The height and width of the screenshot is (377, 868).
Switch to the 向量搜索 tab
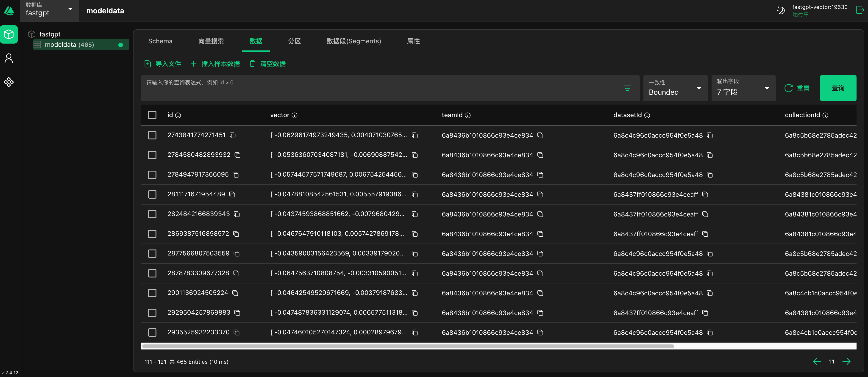[211, 41]
